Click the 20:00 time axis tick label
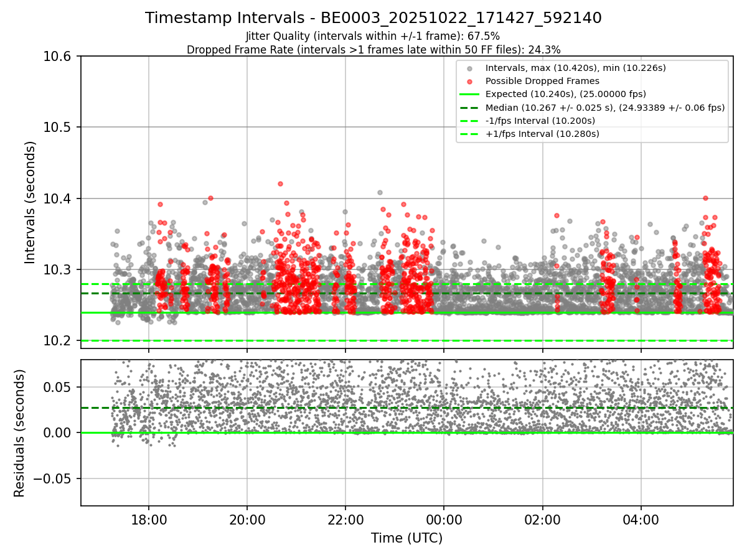The width and height of the screenshot is (747, 560). (247, 520)
